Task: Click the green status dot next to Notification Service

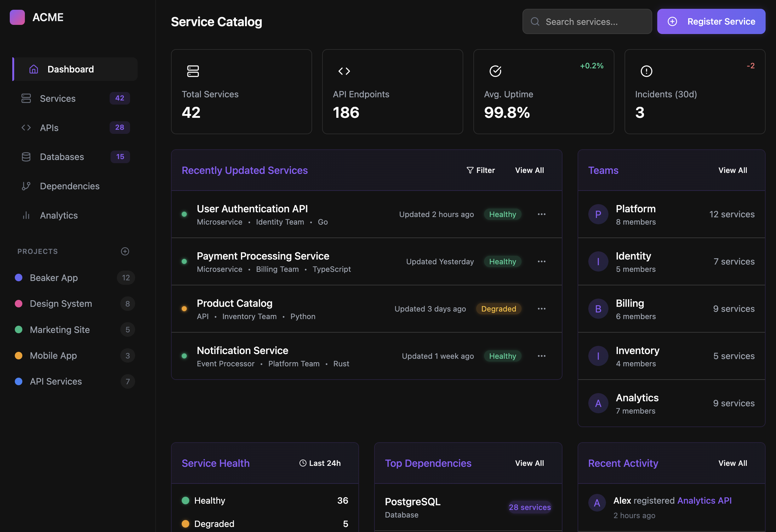Action: tap(184, 356)
